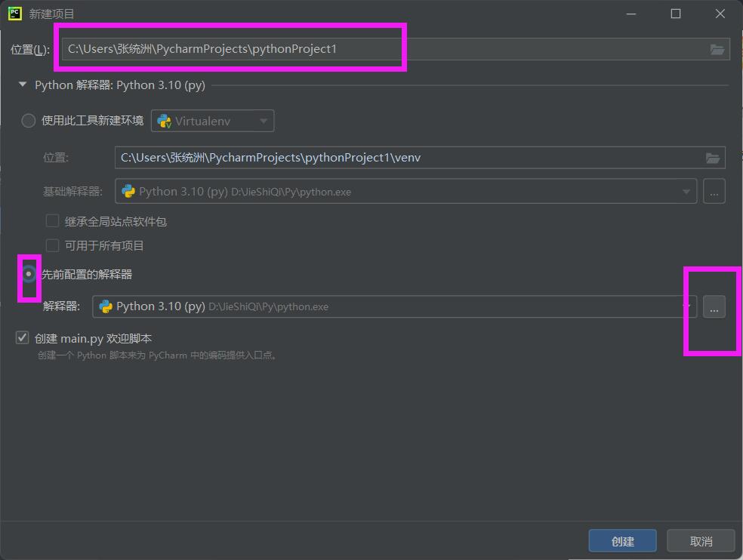The image size is (743, 560).
Task: Open ellipsis button beside base interpreter
Action: [714, 192]
